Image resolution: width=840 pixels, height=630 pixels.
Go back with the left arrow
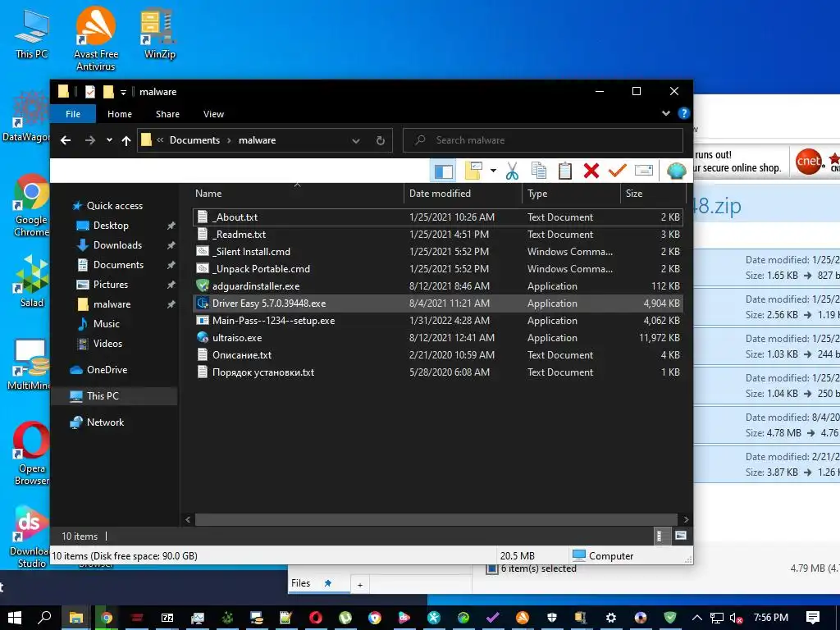click(x=66, y=140)
